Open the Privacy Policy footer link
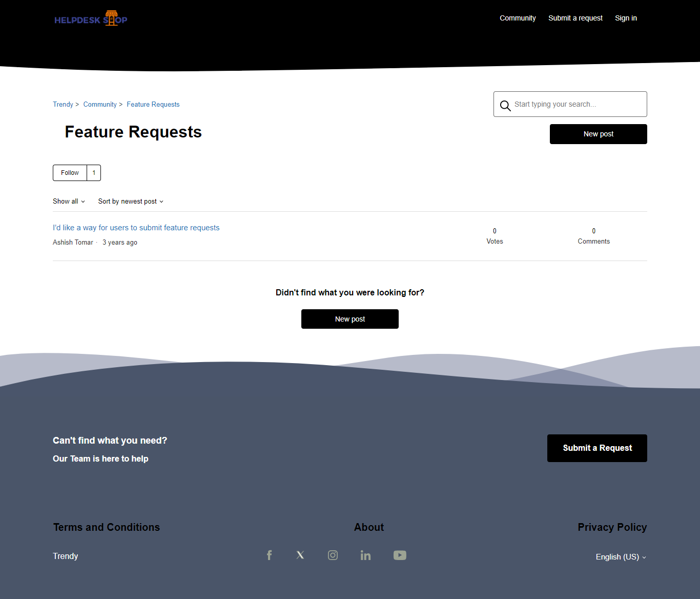The height and width of the screenshot is (599, 700). coord(612,527)
